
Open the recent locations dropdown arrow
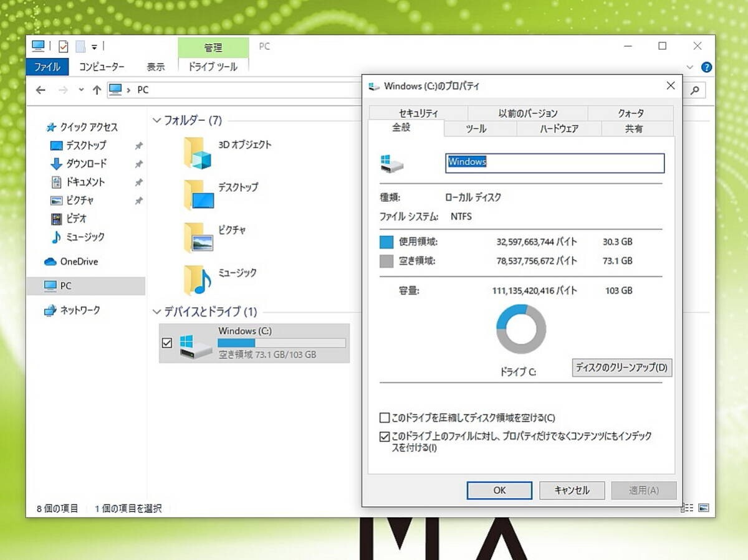(x=81, y=90)
